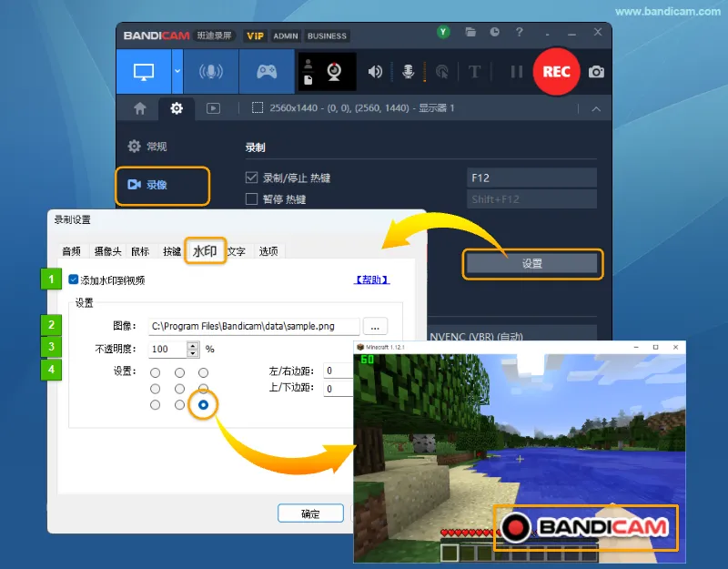The height and width of the screenshot is (569, 728).
Task: Click the Minecraft window title bar
Action: pyautogui.click(x=520, y=347)
